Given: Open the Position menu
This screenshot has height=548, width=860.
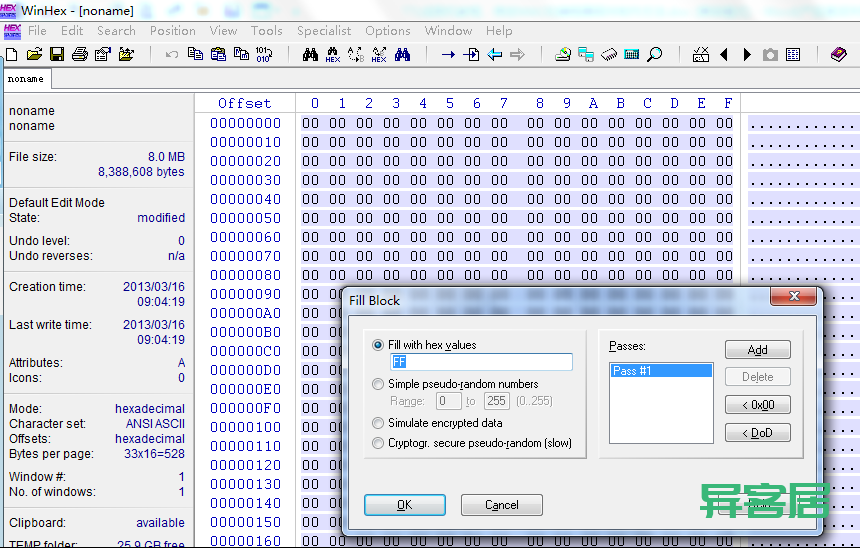Looking at the screenshot, I should click(173, 31).
